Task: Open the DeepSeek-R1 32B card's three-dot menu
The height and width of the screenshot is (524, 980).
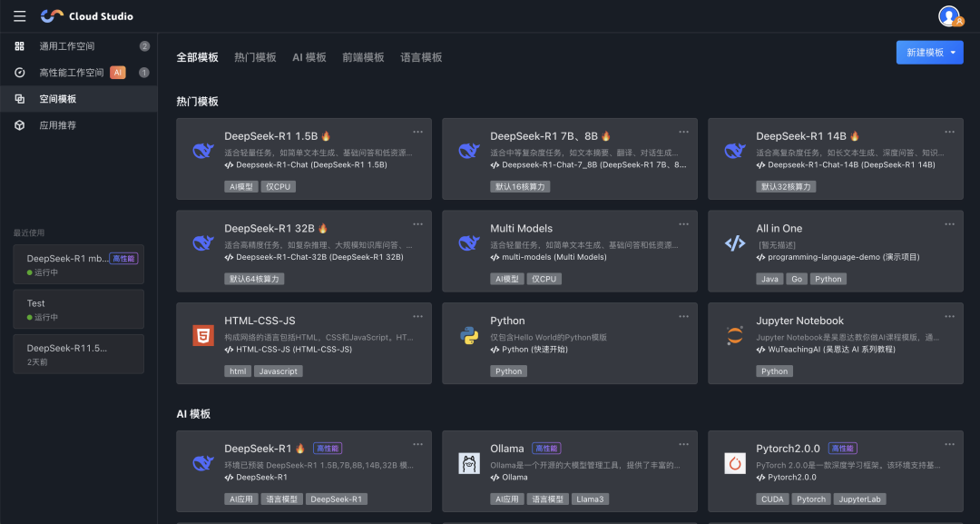Action: point(417,223)
